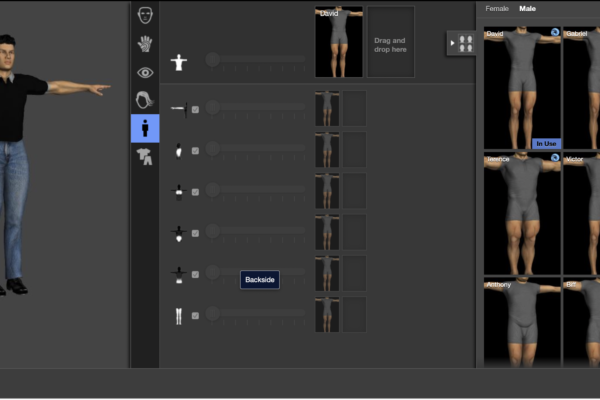Click the arm region icon
Viewport: 600px width, 400px height.
pos(179,109)
